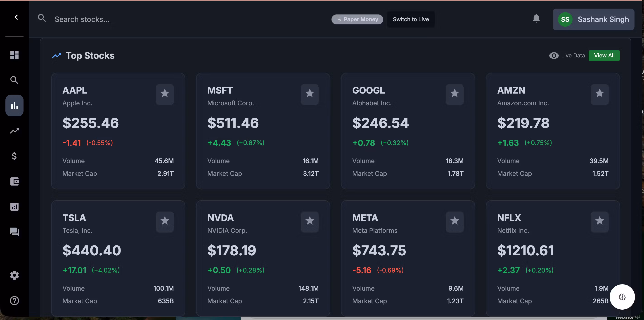Click the Amazon.com Inc. company name
The height and width of the screenshot is (320, 644).
pos(523,103)
